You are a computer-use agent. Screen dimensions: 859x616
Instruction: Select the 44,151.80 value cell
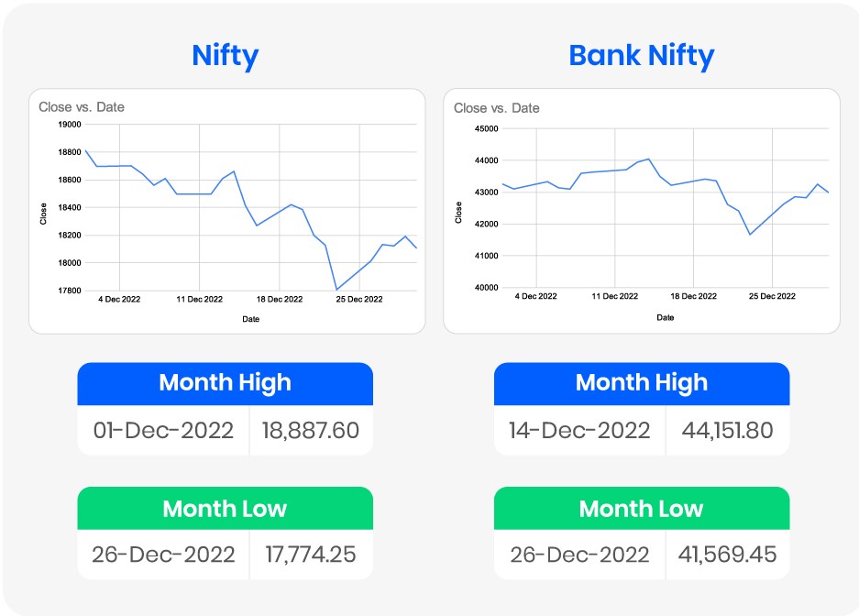click(728, 430)
